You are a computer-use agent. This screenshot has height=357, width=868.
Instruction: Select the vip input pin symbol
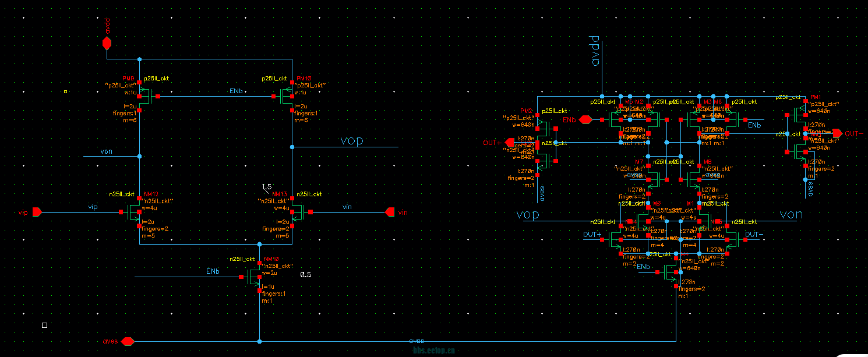coord(37,213)
